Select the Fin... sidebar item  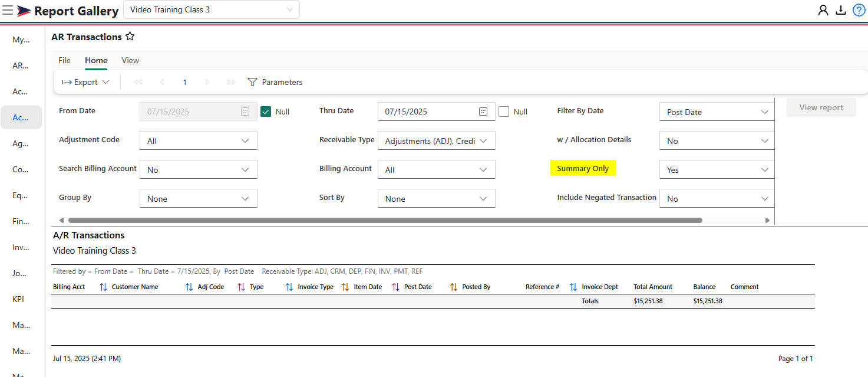[21, 221]
